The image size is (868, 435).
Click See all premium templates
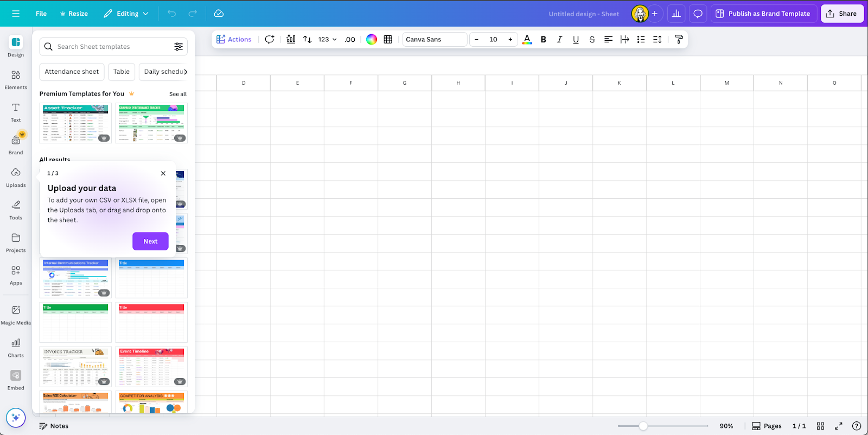coord(178,94)
